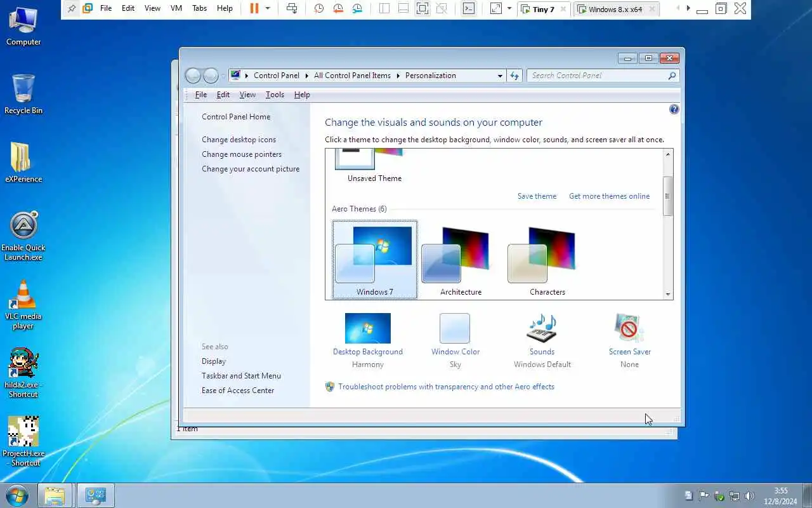Select the Windows 7 Aero theme

[375, 260]
